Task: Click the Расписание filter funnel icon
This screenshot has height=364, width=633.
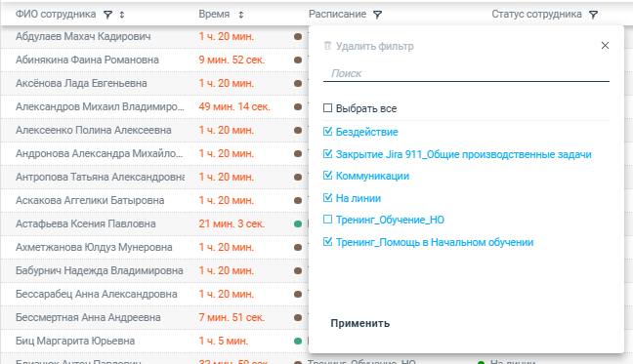Action: [377, 15]
